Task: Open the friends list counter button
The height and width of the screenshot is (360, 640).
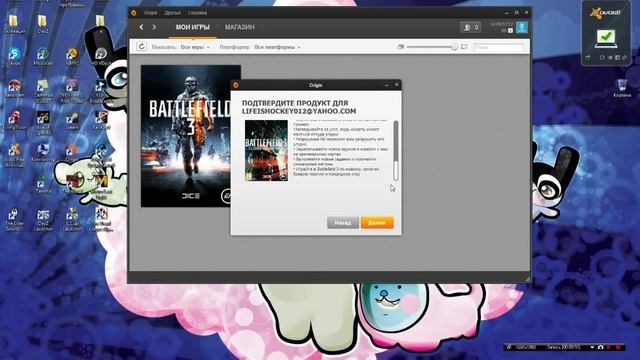Action: (x=470, y=27)
